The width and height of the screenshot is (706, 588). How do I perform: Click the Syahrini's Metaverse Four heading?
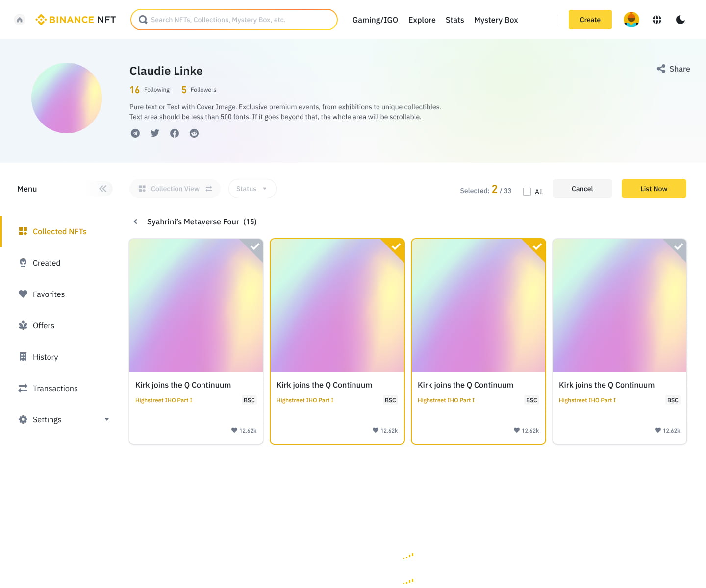202,221
